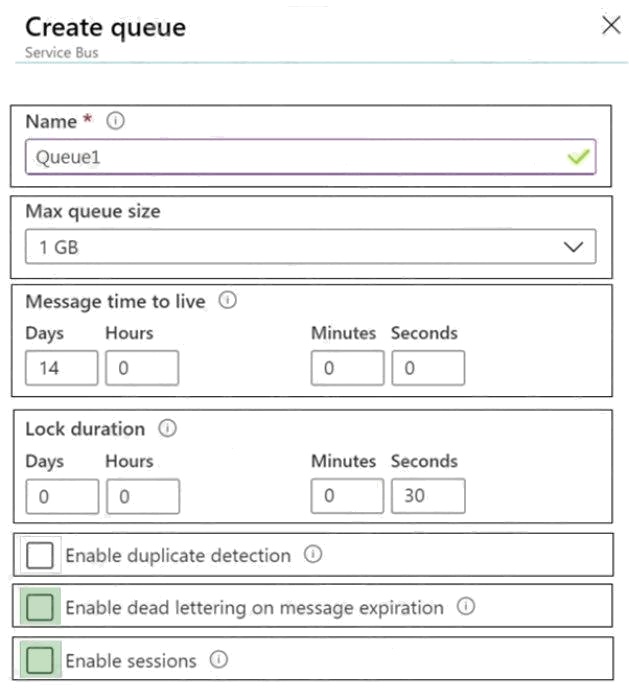The height and width of the screenshot is (688, 629).
Task: Open the Max queue size dropdown
Action: (310, 246)
